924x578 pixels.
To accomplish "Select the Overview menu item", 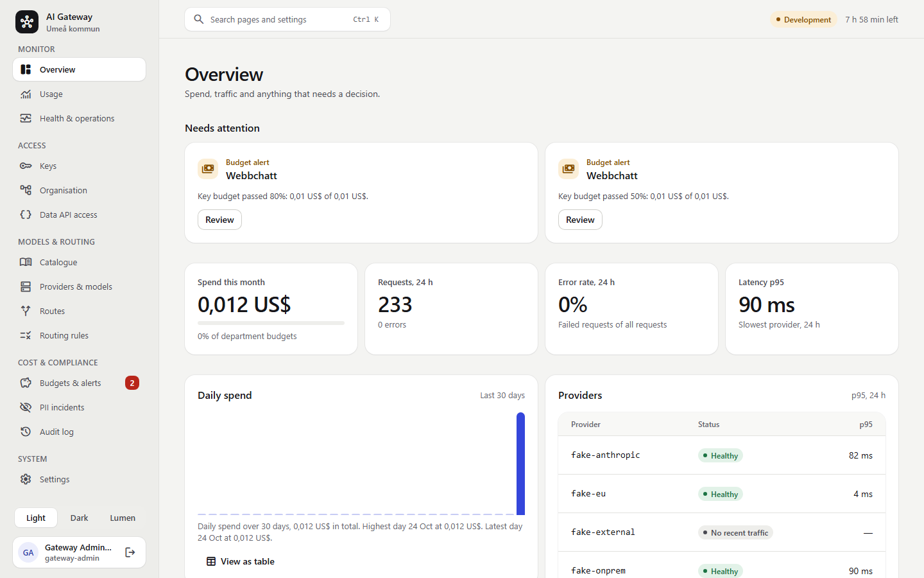I will (x=80, y=69).
